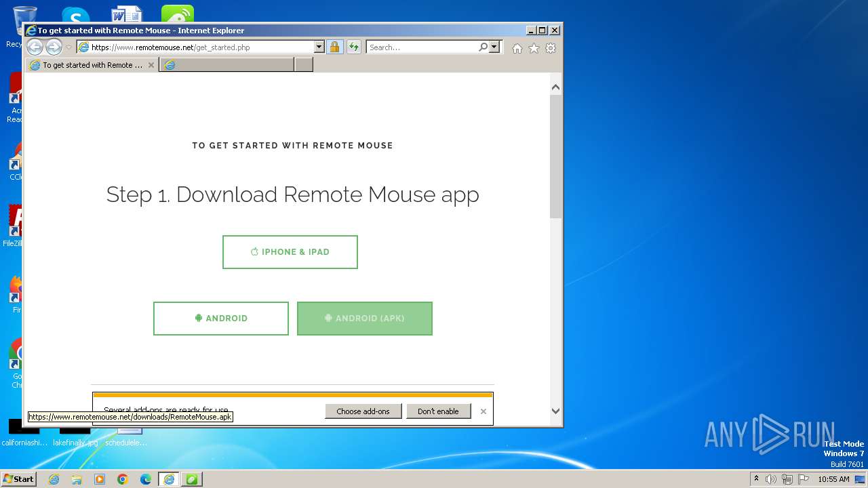Open the Home page icon

tap(517, 48)
